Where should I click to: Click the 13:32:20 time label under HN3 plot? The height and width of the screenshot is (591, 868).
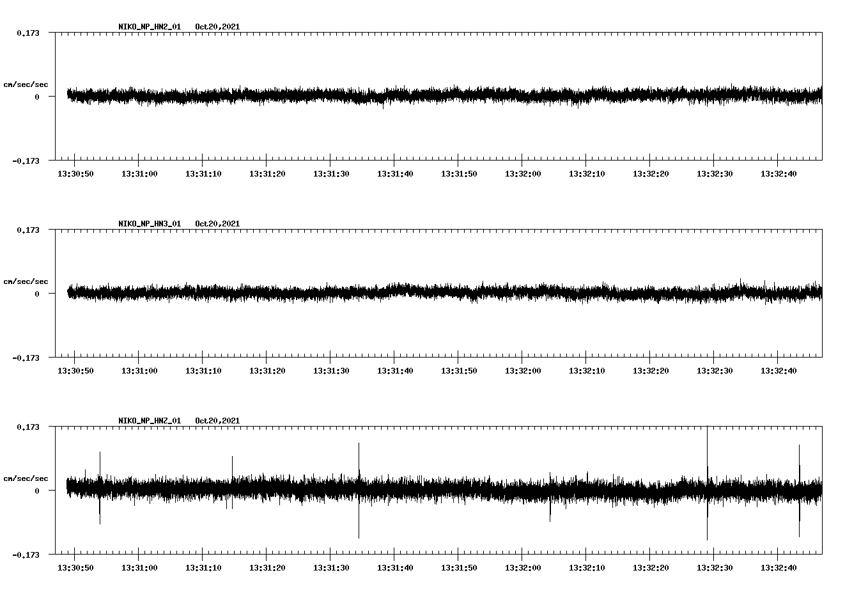(651, 371)
